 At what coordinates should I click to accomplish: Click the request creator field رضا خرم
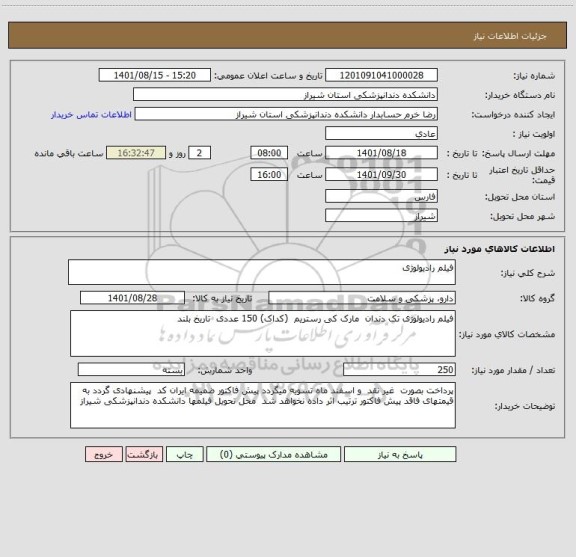click(x=286, y=114)
